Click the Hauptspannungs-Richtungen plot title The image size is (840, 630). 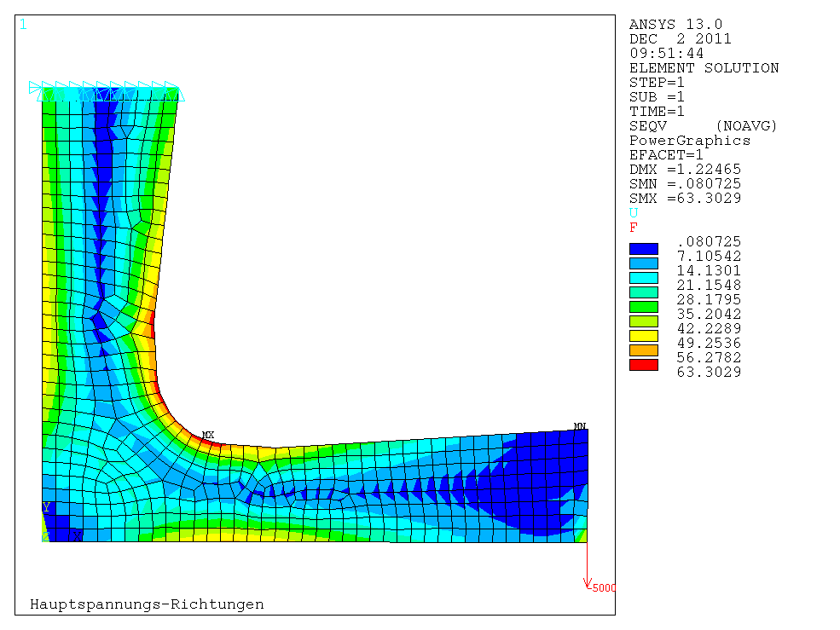tap(147, 604)
